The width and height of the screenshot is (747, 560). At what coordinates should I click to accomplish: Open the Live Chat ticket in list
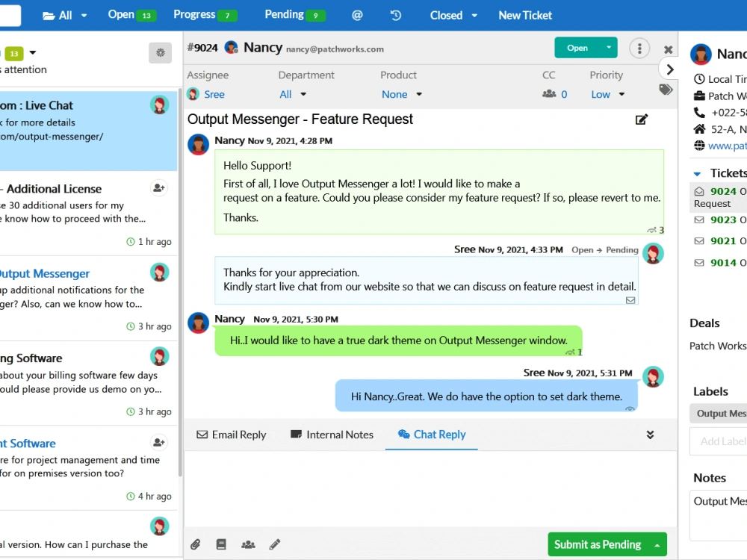(88, 129)
